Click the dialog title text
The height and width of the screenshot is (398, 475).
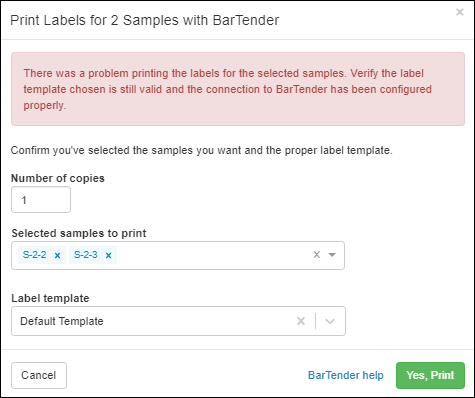tap(145, 20)
